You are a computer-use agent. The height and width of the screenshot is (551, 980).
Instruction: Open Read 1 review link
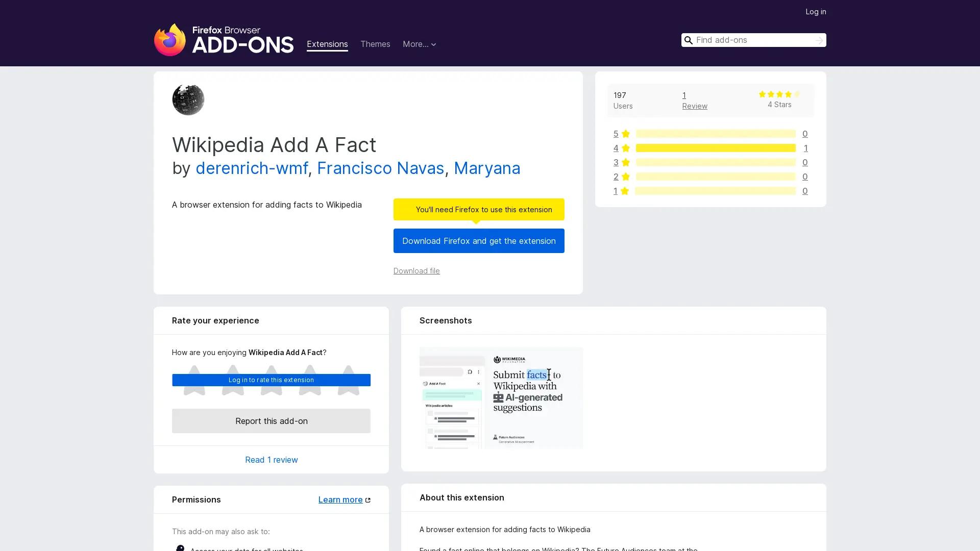click(x=271, y=460)
